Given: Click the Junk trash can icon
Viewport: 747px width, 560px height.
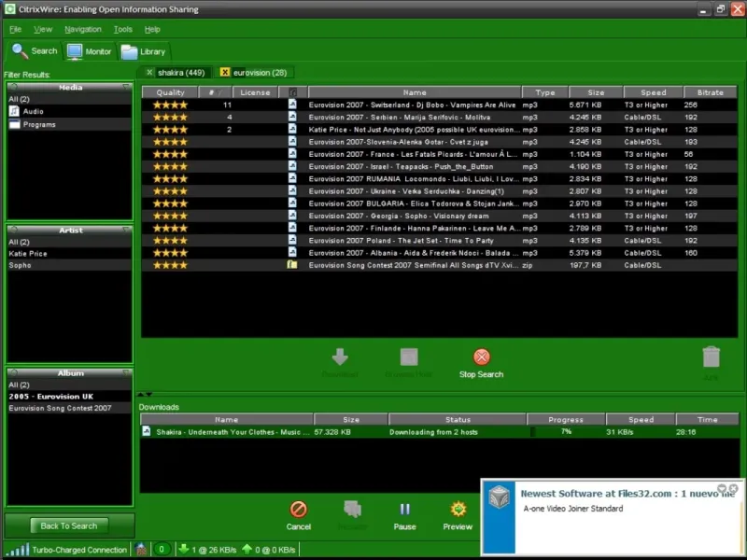Looking at the screenshot, I should [711, 357].
